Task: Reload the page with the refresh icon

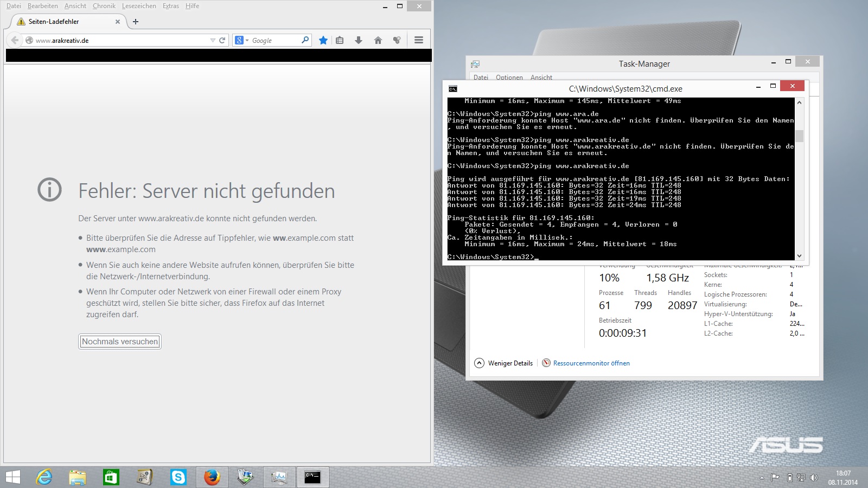Action: click(x=222, y=40)
